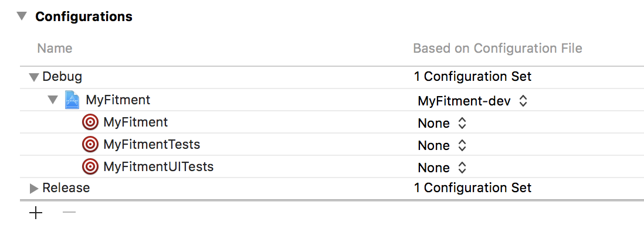Image resolution: width=644 pixels, height=232 pixels.
Task: Open the MyFitment-dev configuration file dropdown
Action: 472,101
